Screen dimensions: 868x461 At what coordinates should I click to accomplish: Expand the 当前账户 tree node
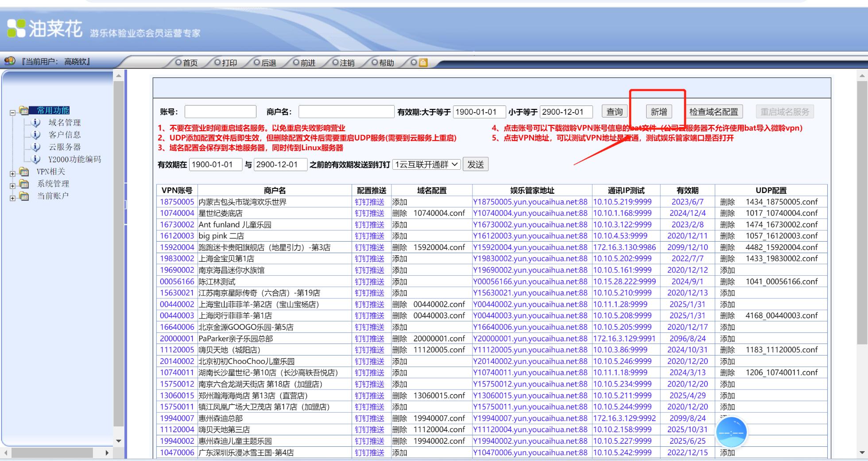click(x=12, y=198)
